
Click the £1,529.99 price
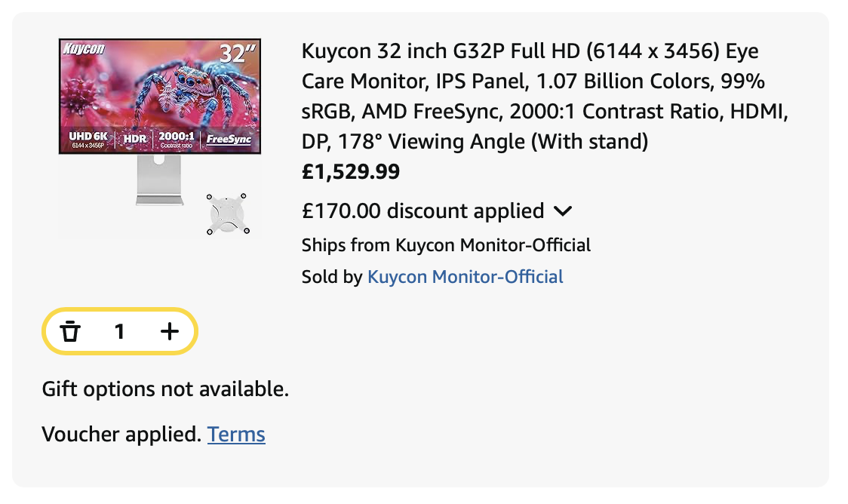point(350,173)
